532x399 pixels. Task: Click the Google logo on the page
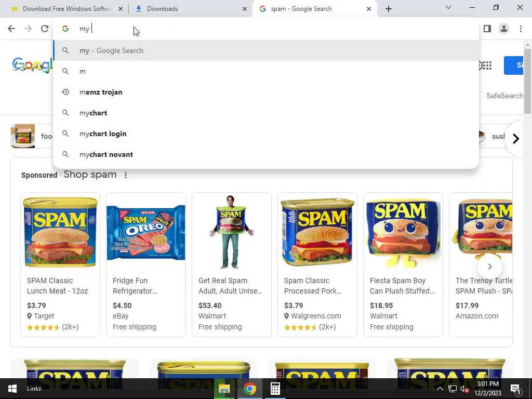(x=32, y=64)
